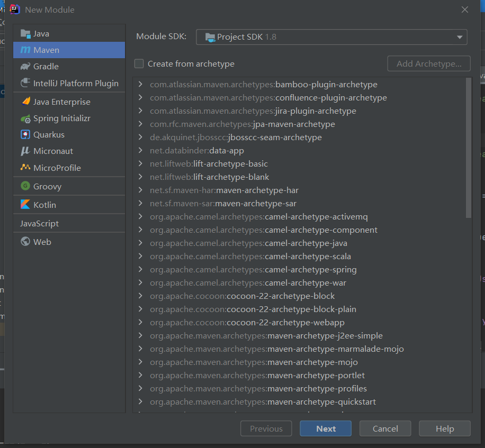
Task: Expand confluence-plugin-archetype node
Action: coord(140,97)
